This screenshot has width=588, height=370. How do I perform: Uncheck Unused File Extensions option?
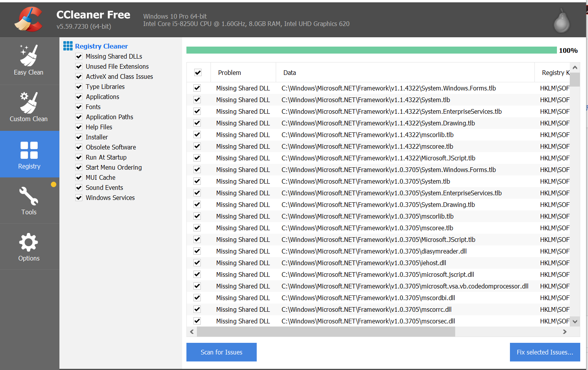point(79,66)
